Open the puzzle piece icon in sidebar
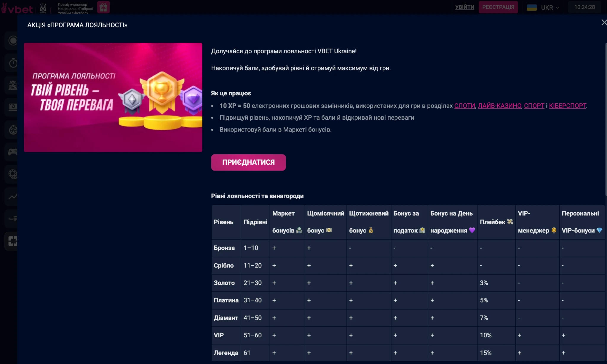Image resolution: width=607 pixels, height=364 pixels. point(13,241)
